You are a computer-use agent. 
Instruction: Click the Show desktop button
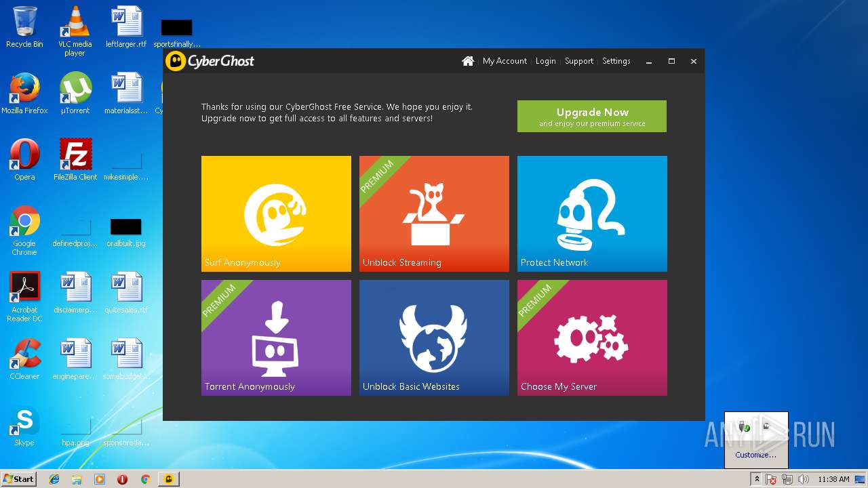pyautogui.click(x=861, y=479)
